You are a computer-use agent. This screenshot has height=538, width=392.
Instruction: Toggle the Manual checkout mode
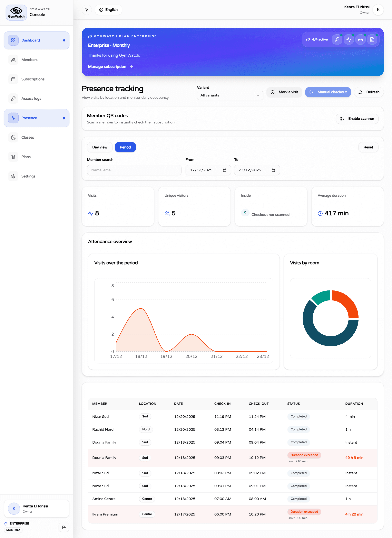[x=328, y=92]
